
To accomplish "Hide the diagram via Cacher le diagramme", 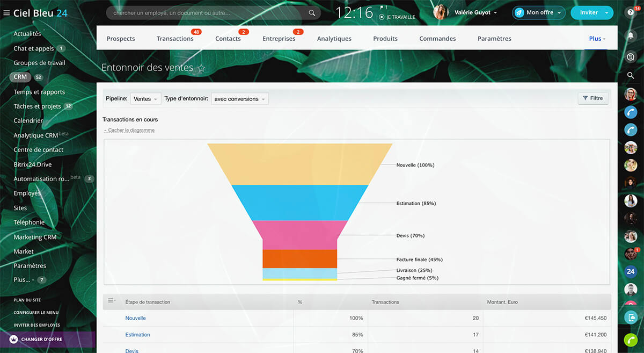I will tap(131, 131).
